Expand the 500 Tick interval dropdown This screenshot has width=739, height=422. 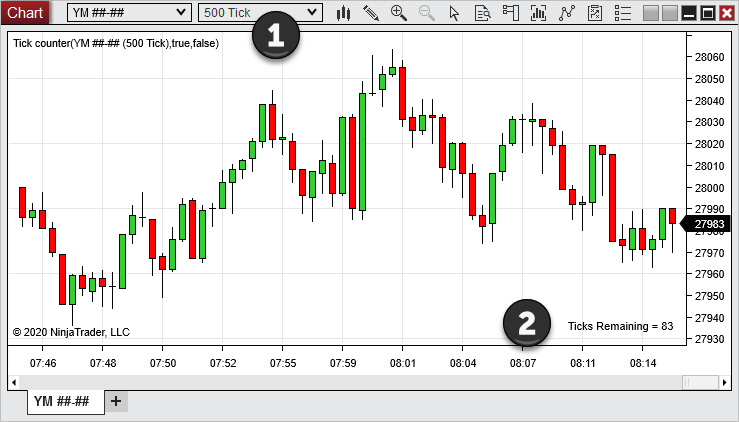[260, 13]
